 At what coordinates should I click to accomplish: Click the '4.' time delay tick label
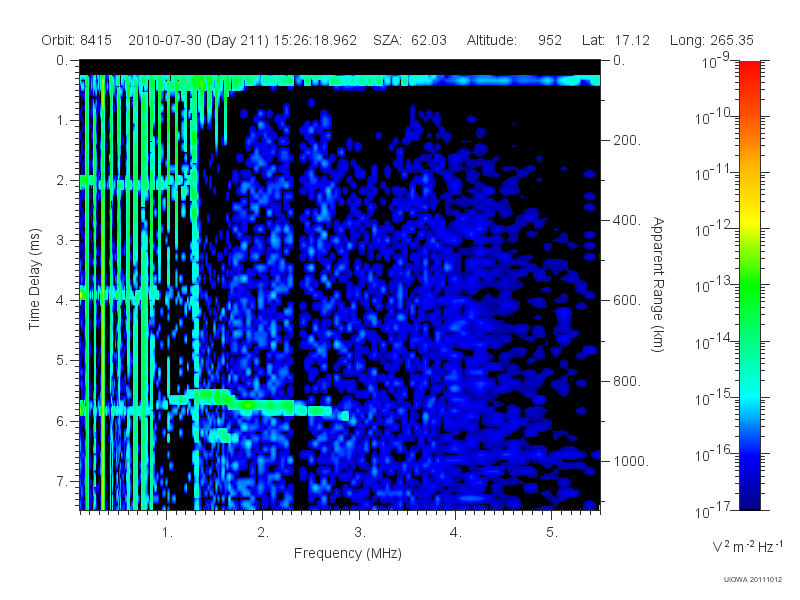coord(62,301)
